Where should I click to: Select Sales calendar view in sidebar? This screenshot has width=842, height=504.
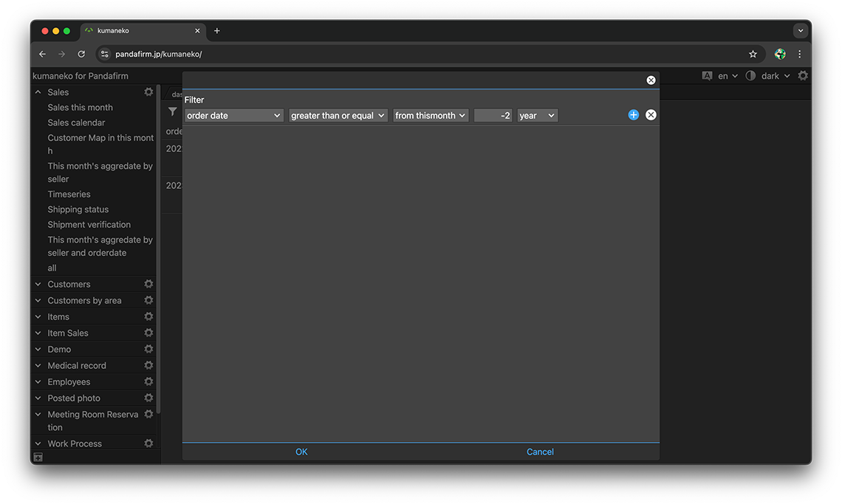(76, 122)
